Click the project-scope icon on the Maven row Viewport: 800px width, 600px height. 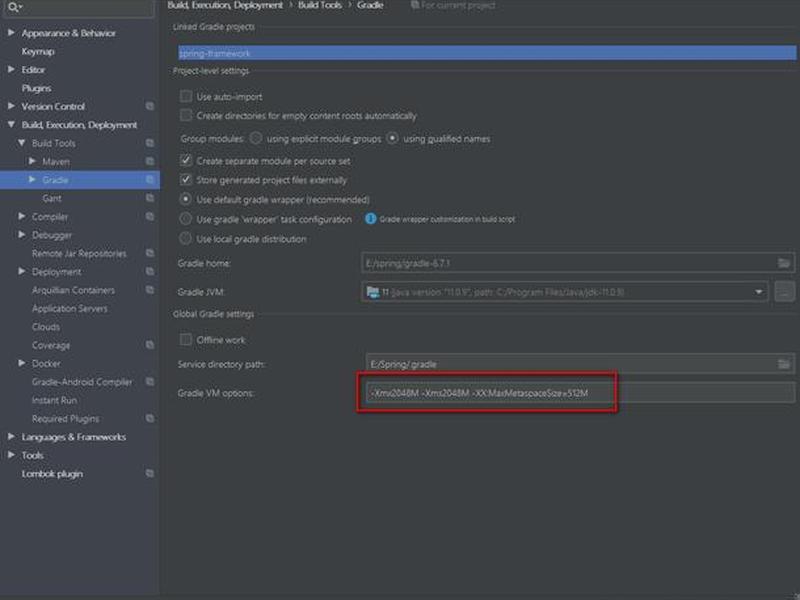(x=149, y=161)
